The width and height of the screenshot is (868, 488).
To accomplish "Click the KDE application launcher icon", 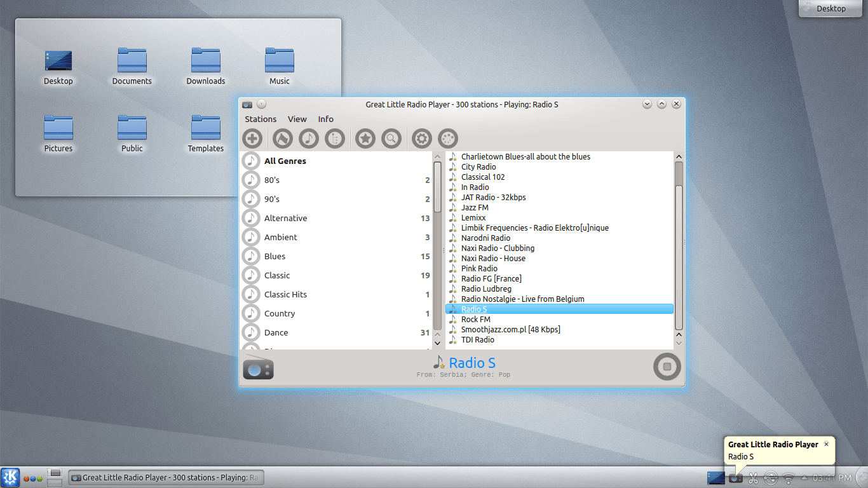I will click(10, 477).
